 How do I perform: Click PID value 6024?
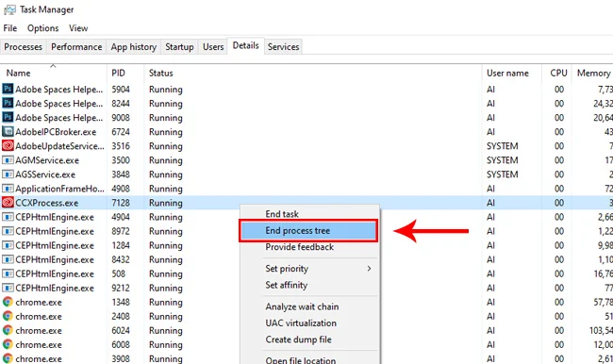click(121, 330)
